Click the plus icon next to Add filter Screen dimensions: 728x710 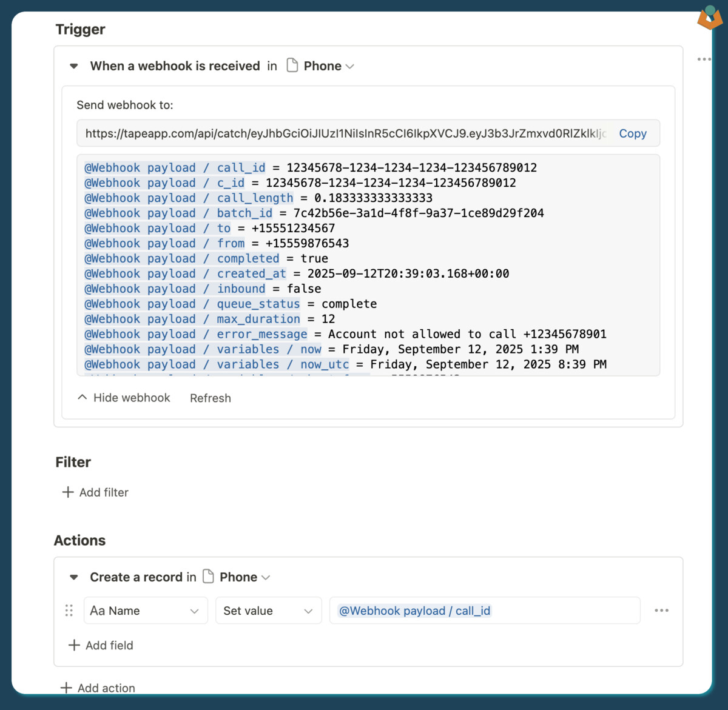68,492
